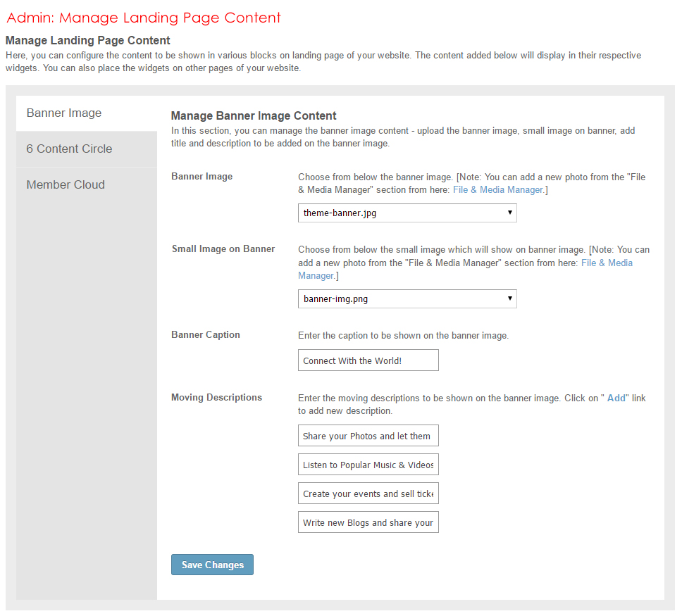This screenshot has width=682, height=616.
Task: Select the Member Cloud tab
Action: (66, 185)
